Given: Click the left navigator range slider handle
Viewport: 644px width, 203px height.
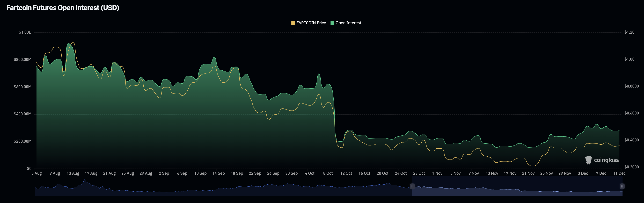Looking at the screenshot, I should [x=413, y=186].
